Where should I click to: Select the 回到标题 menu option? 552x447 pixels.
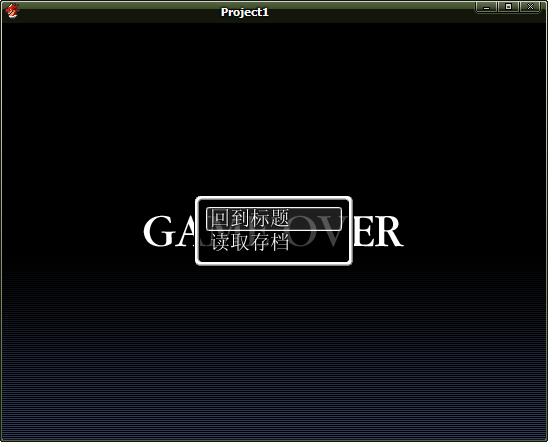pos(250,219)
